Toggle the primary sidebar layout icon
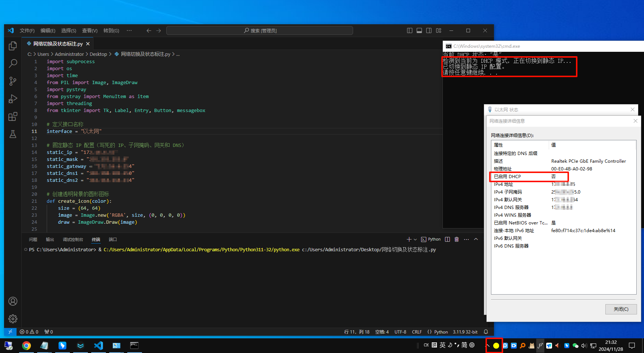The width and height of the screenshot is (644, 353). pos(410,30)
